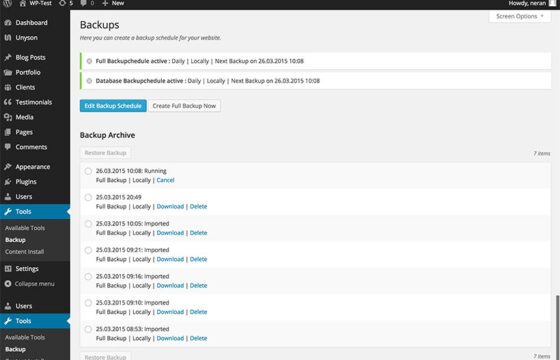Open the Dashboard gauge icon

(8, 22)
